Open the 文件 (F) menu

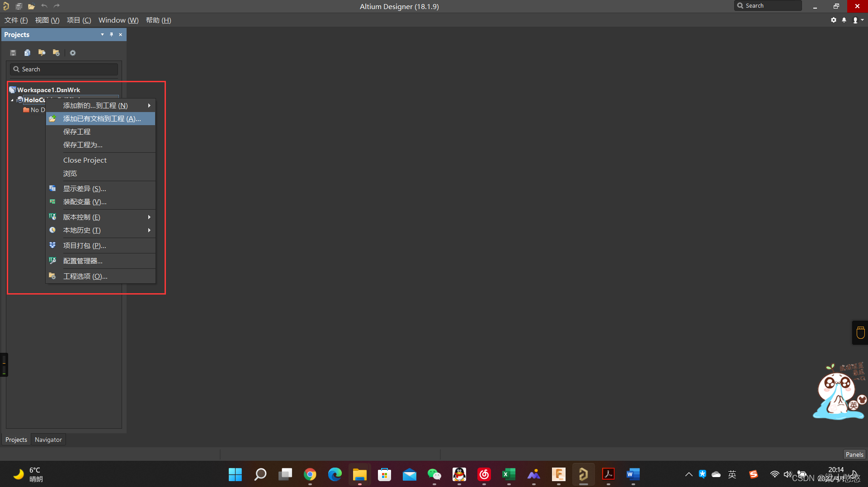pyautogui.click(x=16, y=20)
